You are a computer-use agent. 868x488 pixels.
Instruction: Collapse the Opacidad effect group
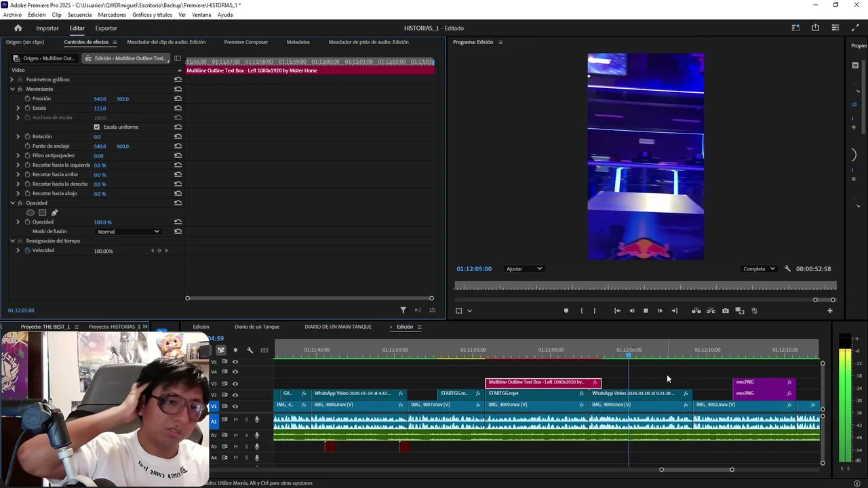click(x=12, y=203)
